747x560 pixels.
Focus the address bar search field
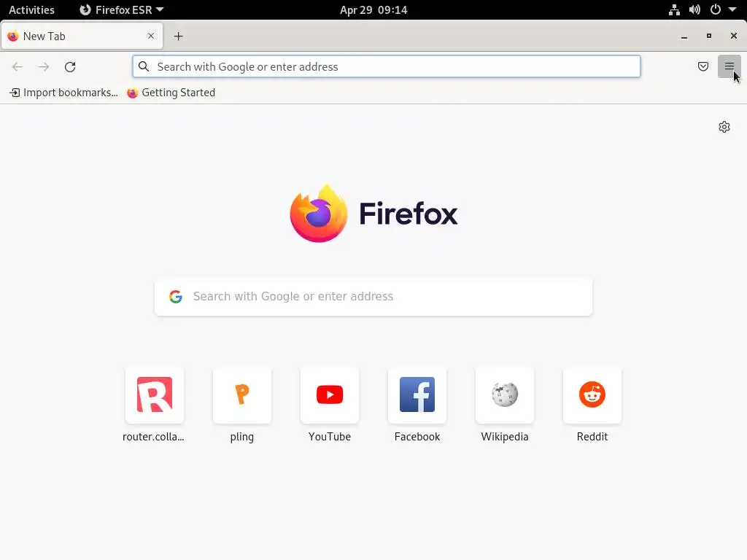click(387, 66)
